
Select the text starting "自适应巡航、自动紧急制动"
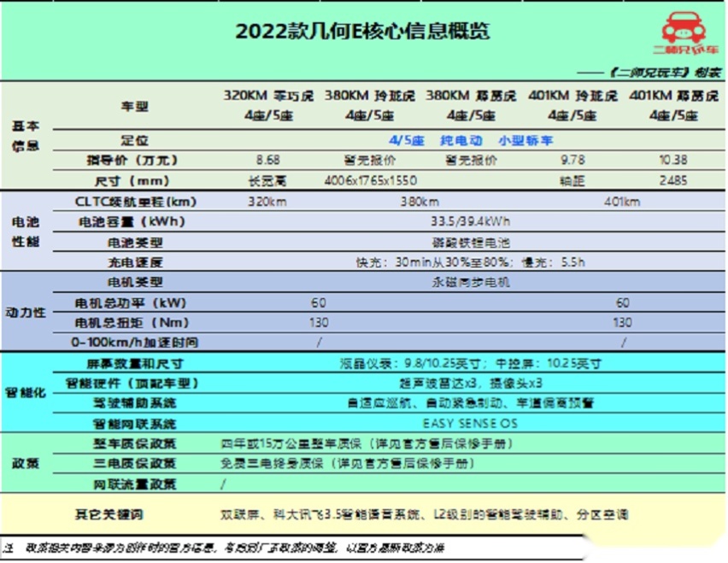coord(470,403)
